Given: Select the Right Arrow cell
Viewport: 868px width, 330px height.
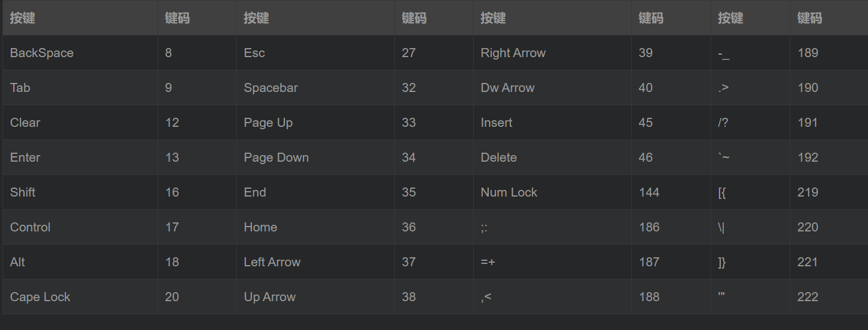Looking at the screenshot, I should point(513,53).
